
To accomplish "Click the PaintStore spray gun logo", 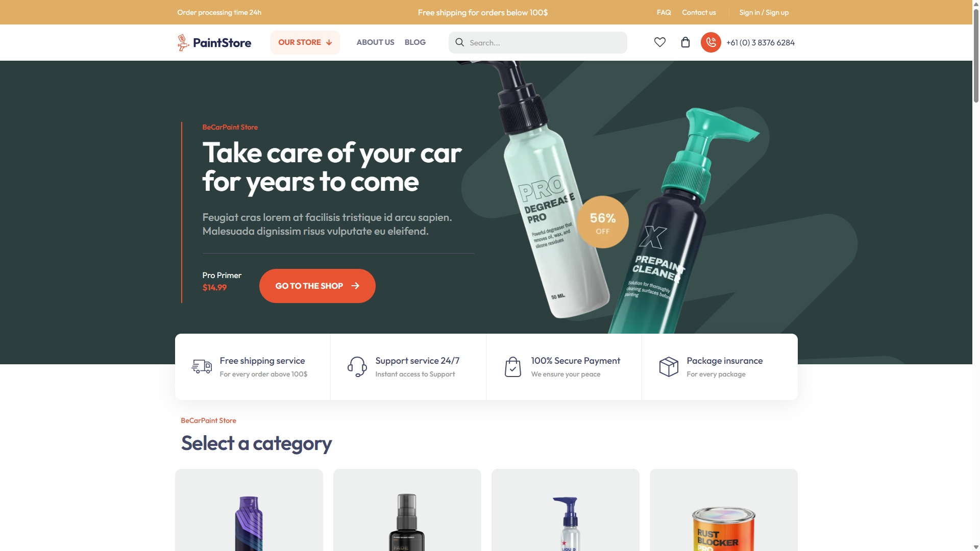I will 183,42.
